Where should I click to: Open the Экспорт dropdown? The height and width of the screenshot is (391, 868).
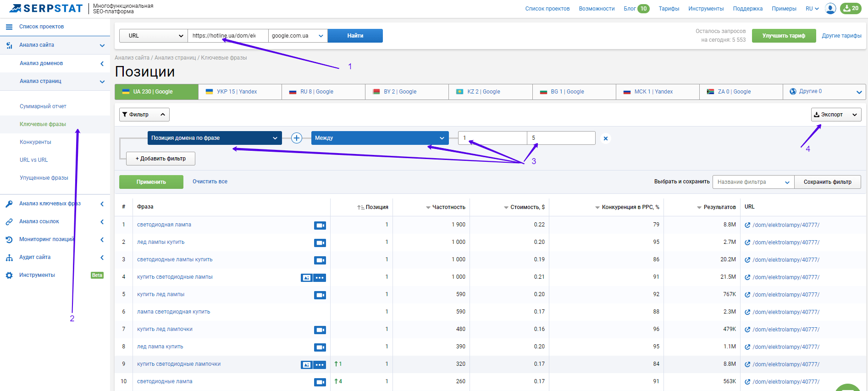pos(836,115)
